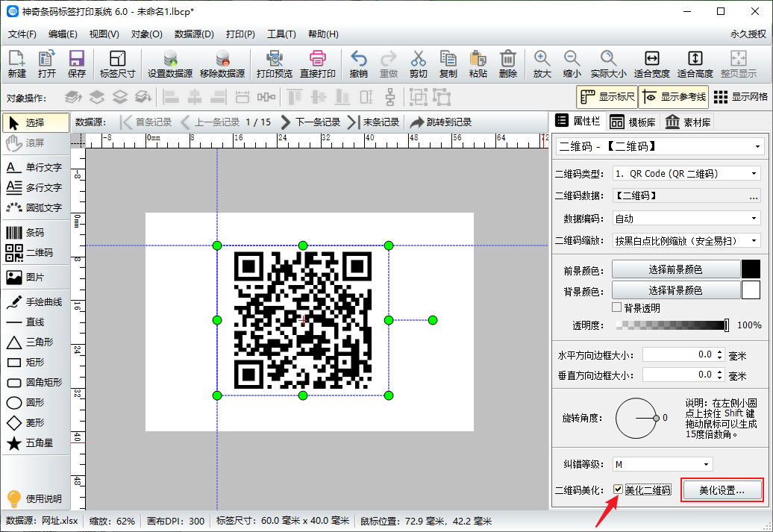Image resolution: width=773 pixels, height=532 pixels.
Task: Click 移除数据源 toolbar icon
Action: 222,64
